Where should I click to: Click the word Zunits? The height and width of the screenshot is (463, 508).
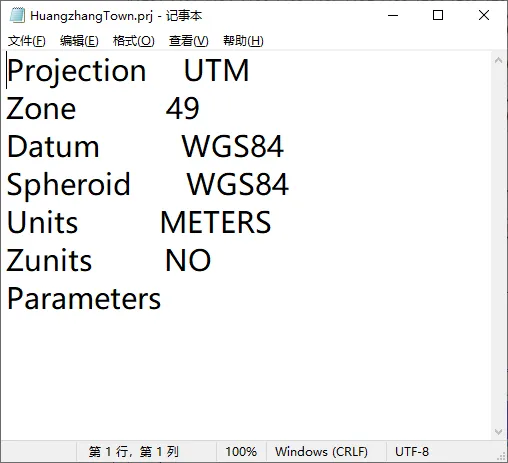pyautogui.click(x=49, y=260)
